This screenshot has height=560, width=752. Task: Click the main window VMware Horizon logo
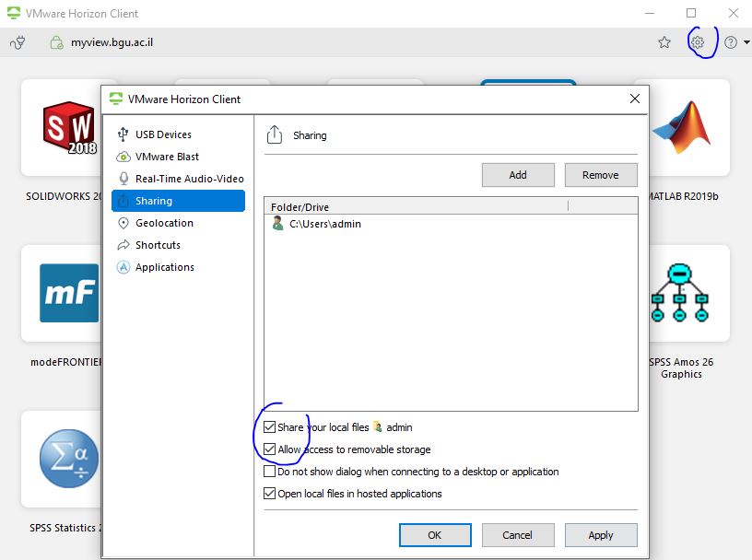point(14,14)
